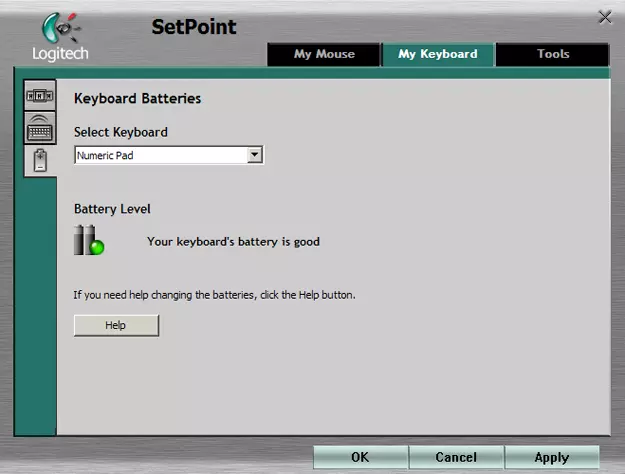Click the help changing batteries instruction text
Viewport: 625px width, 474px height.
point(214,295)
